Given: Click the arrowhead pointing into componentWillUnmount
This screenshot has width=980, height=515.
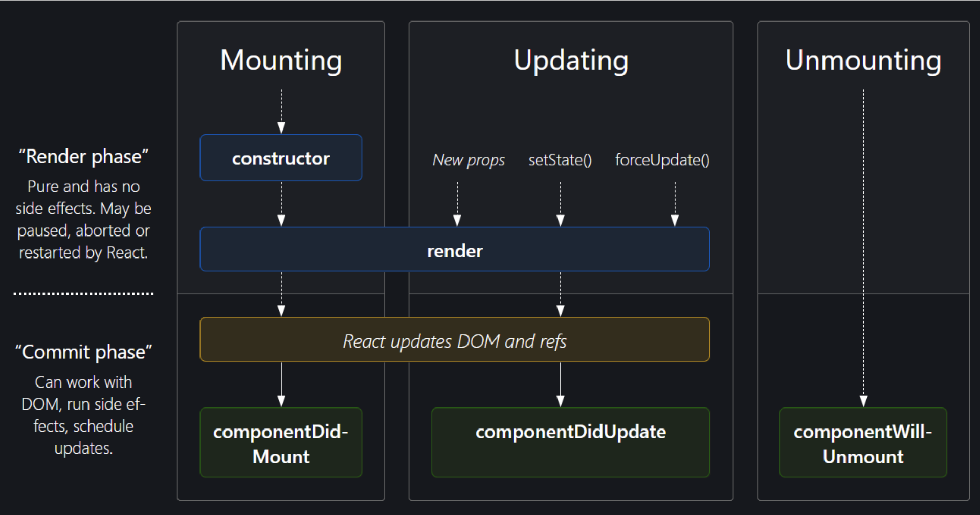Looking at the screenshot, I should (863, 401).
